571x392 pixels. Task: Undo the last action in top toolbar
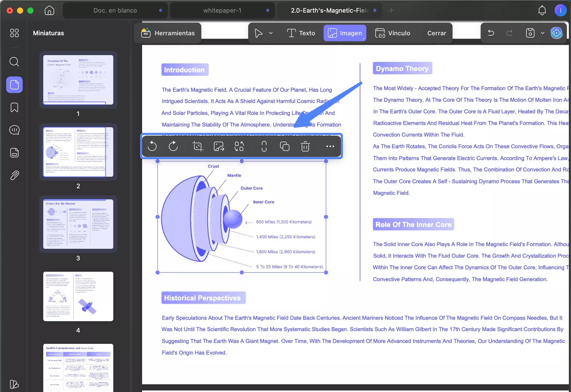491,33
